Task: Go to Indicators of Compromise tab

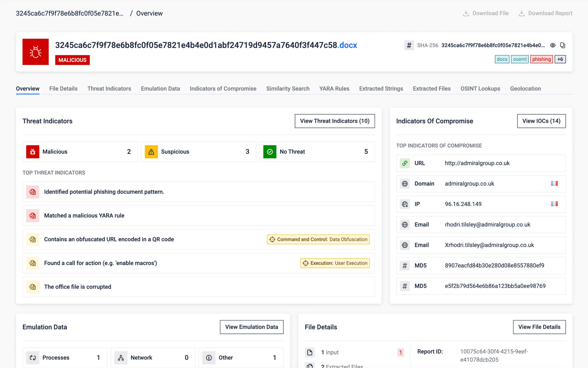Action: [x=223, y=89]
